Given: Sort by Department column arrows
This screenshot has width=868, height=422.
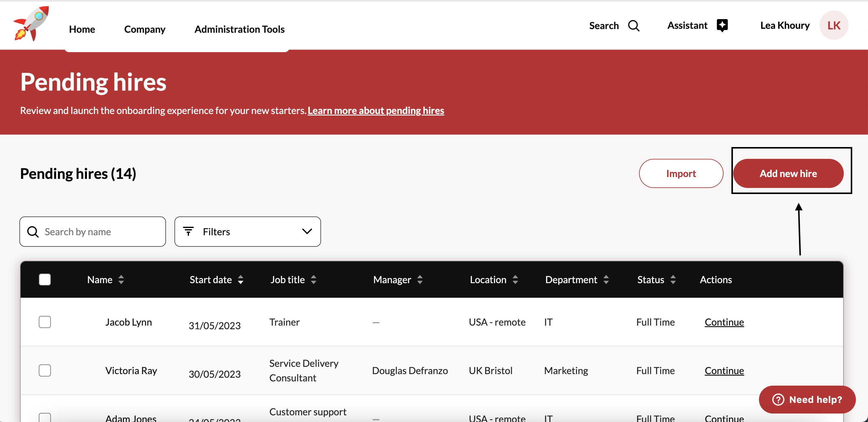Looking at the screenshot, I should coord(606,280).
